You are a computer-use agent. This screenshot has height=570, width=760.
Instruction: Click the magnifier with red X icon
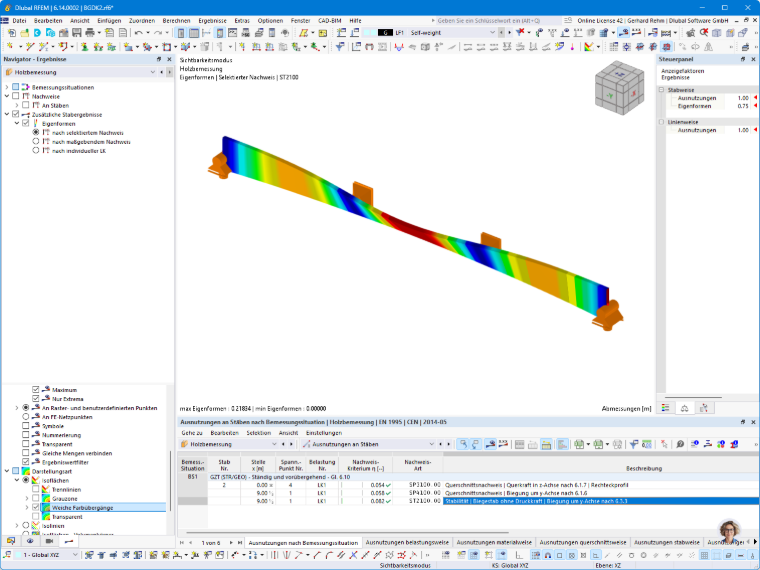pyautogui.click(x=704, y=32)
